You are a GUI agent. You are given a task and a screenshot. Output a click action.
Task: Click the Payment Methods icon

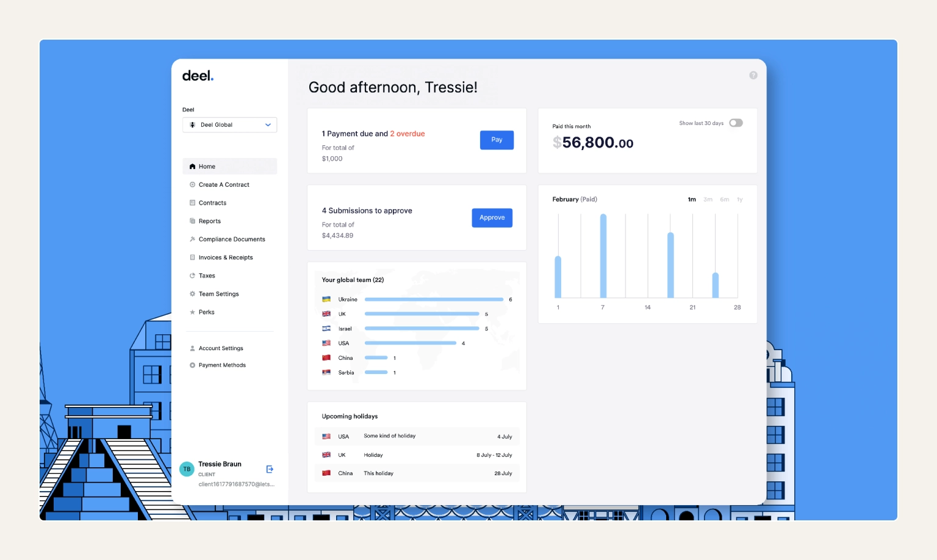[x=192, y=365]
